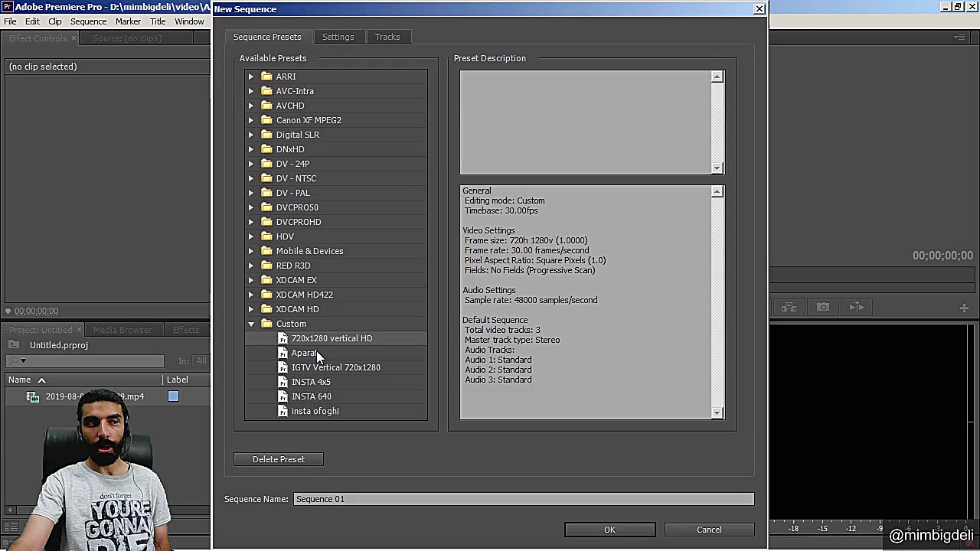Switch to the Tracks tab
This screenshot has height=551, width=980.
387,37
